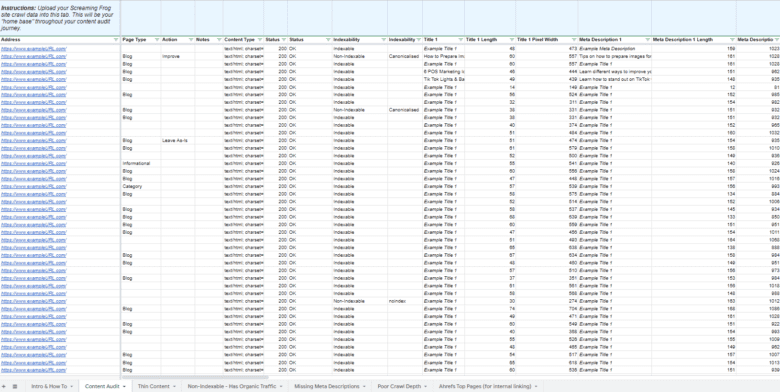Open the filter icon on the Content Type column

pos(260,39)
